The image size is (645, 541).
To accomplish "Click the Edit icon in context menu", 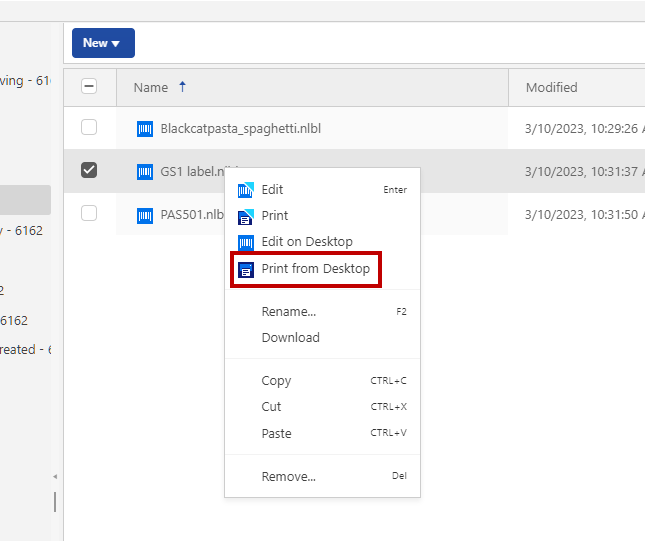I will click(x=246, y=190).
